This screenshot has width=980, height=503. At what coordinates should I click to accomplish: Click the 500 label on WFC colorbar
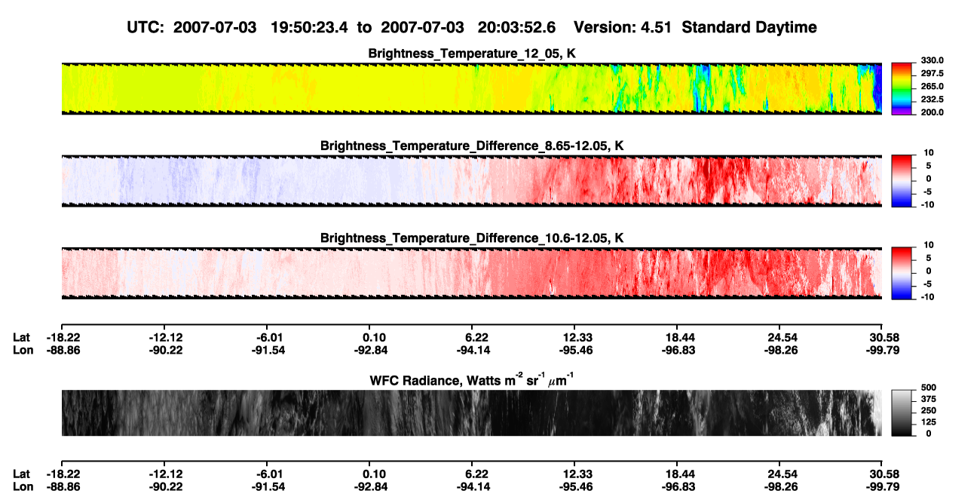pyautogui.click(x=929, y=387)
